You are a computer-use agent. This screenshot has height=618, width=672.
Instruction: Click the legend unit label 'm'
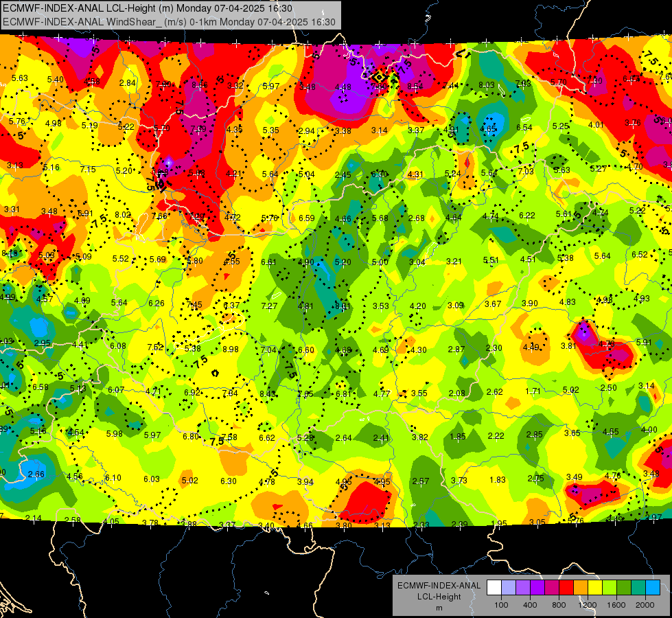(x=439, y=608)
